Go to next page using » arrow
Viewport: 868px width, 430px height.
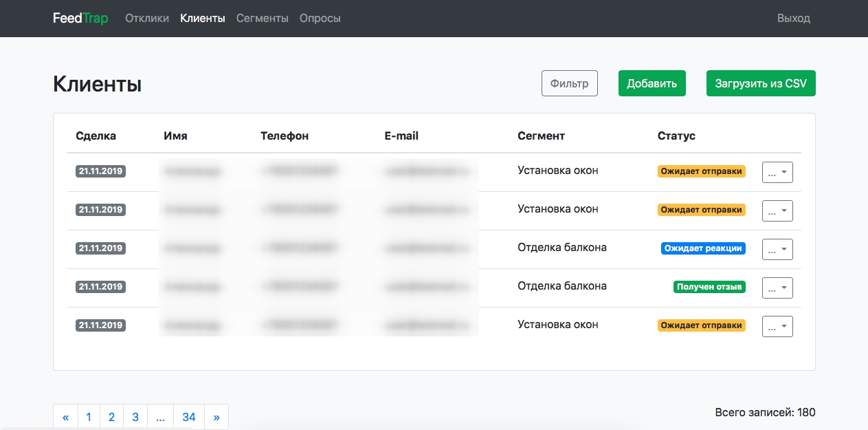click(216, 417)
